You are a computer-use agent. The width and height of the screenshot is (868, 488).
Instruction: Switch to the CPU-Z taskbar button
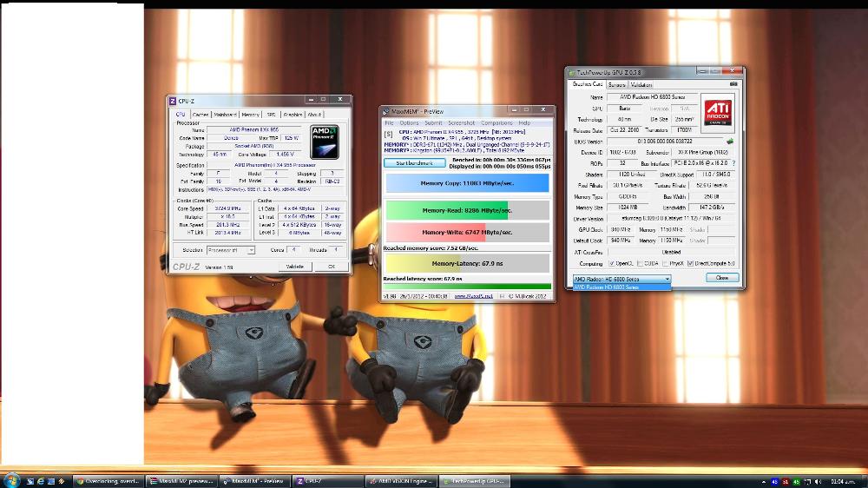click(327, 481)
